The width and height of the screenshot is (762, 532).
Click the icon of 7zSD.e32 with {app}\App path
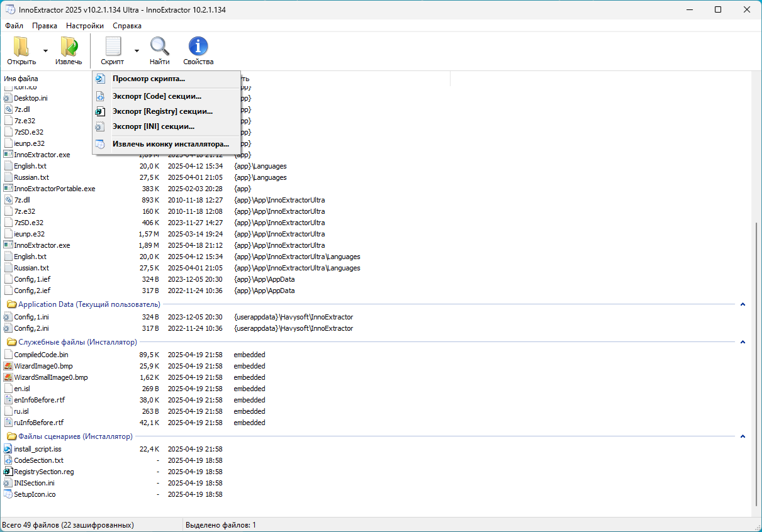8,223
